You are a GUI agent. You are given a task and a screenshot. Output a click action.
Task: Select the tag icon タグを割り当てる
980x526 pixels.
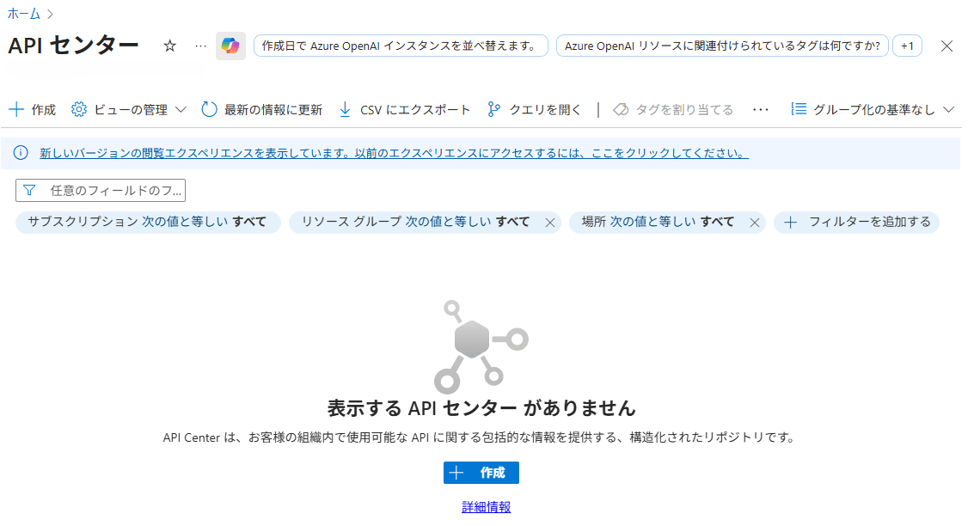click(620, 109)
